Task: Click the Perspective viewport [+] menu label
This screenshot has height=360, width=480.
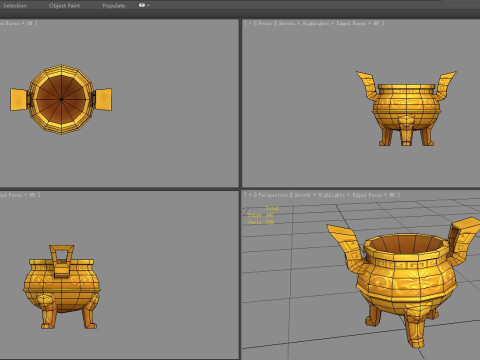Action: point(250,195)
